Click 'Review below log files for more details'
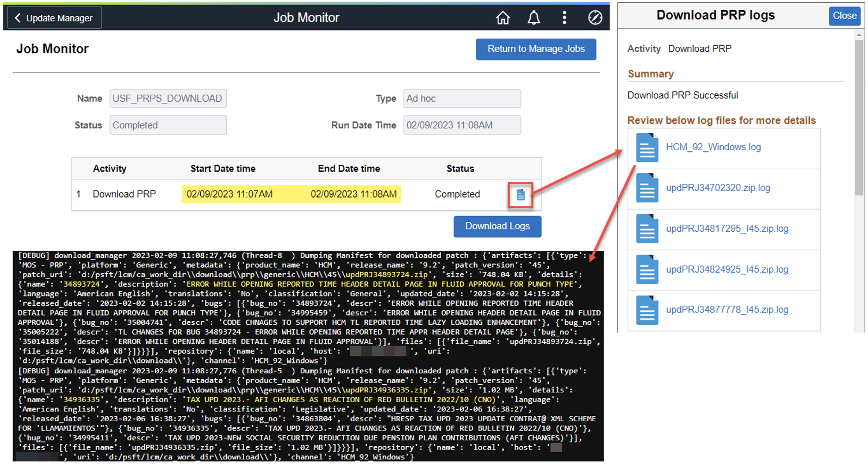 pos(721,120)
